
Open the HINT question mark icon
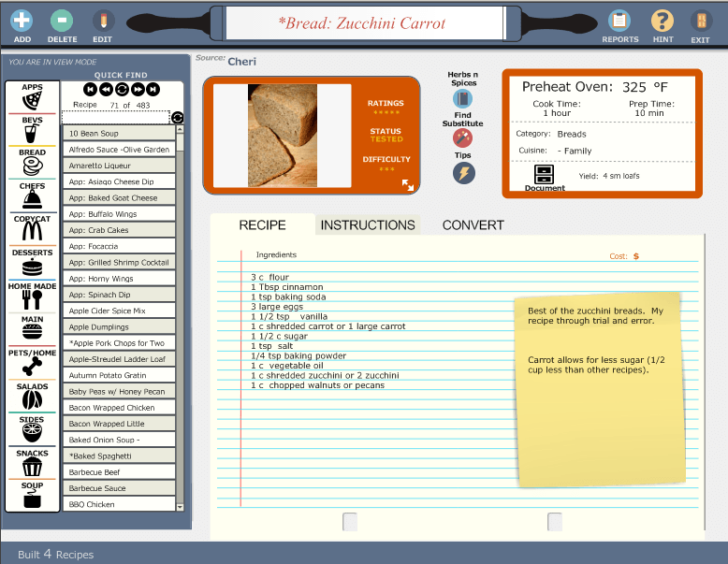tap(662, 20)
